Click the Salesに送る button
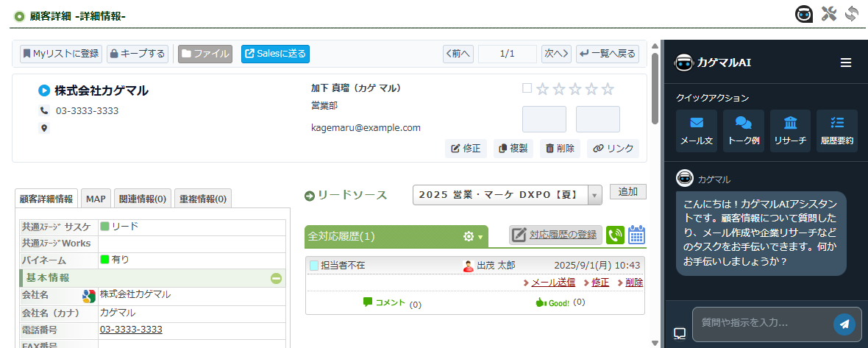Viewport: 868px width, 348px height. 275,54
